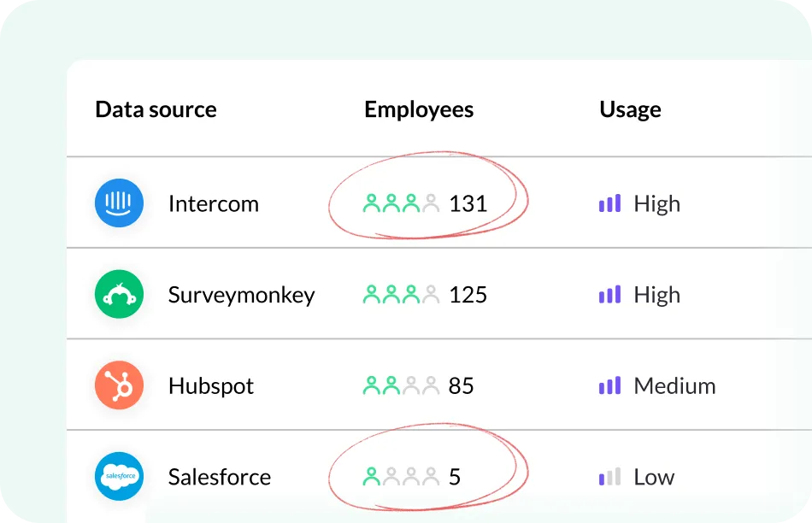Sort by the Data source column header
Viewport: 812px width, 523px height.
coord(156,109)
